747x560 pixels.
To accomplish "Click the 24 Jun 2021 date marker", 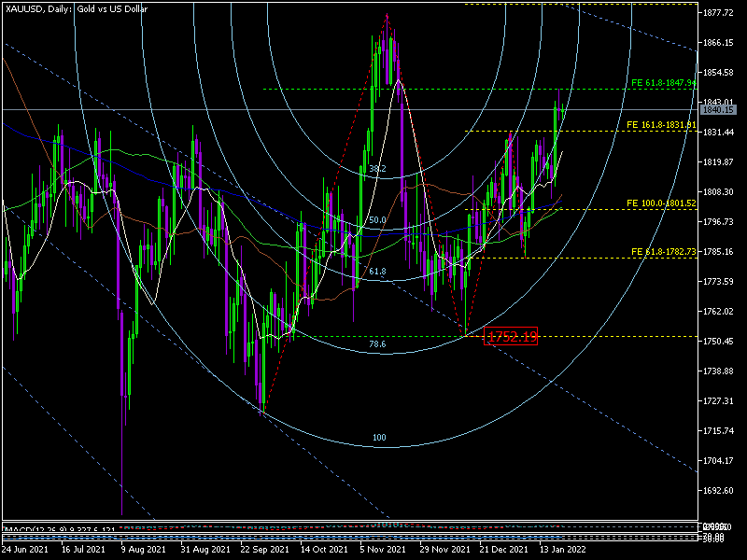I will click(25, 551).
